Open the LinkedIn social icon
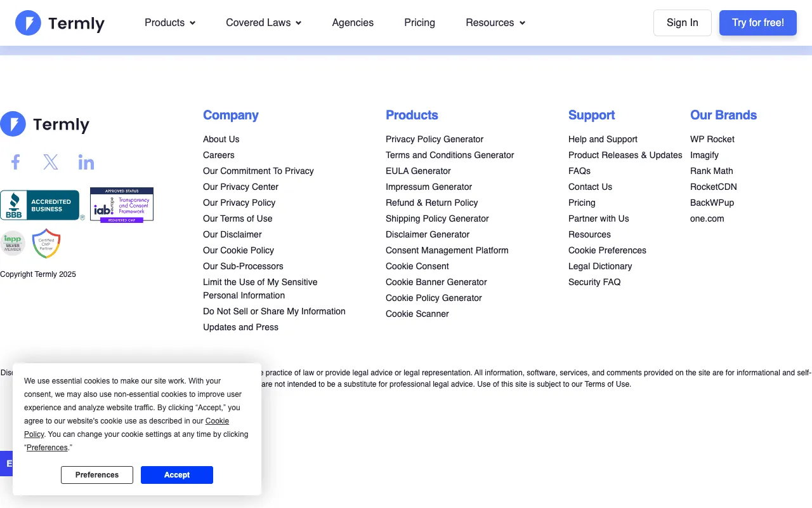 pyautogui.click(x=86, y=161)
